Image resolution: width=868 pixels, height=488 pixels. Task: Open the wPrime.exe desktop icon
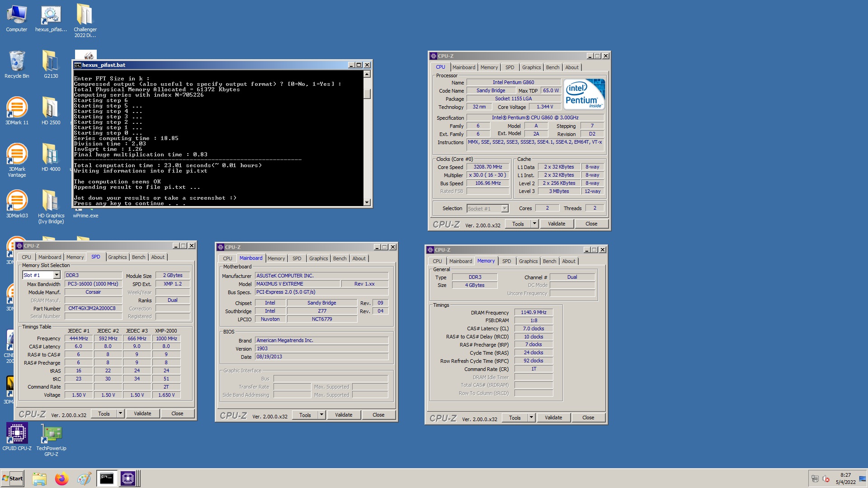(85, 216)
